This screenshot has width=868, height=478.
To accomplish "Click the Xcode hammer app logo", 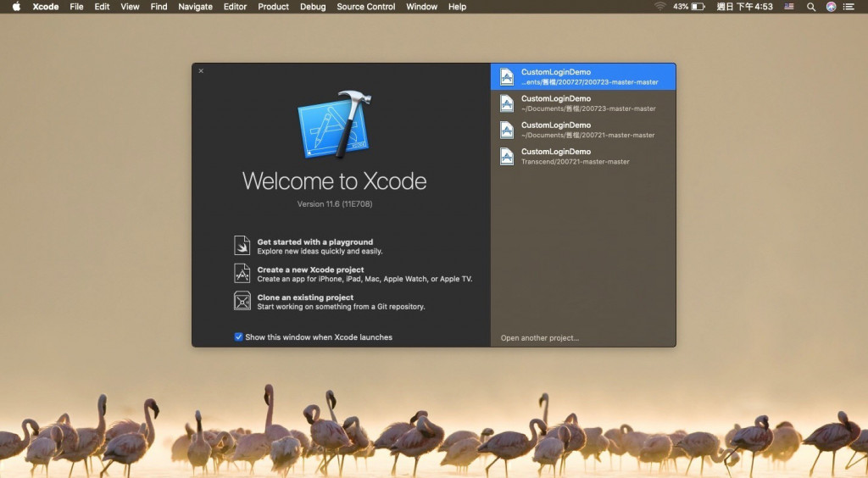I will point(334,125).
